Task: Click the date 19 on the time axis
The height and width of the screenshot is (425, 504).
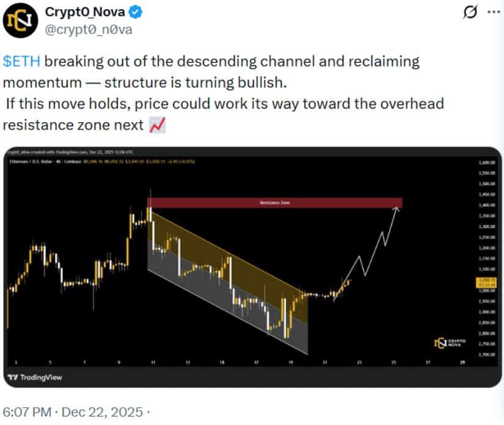Action: 292,361
